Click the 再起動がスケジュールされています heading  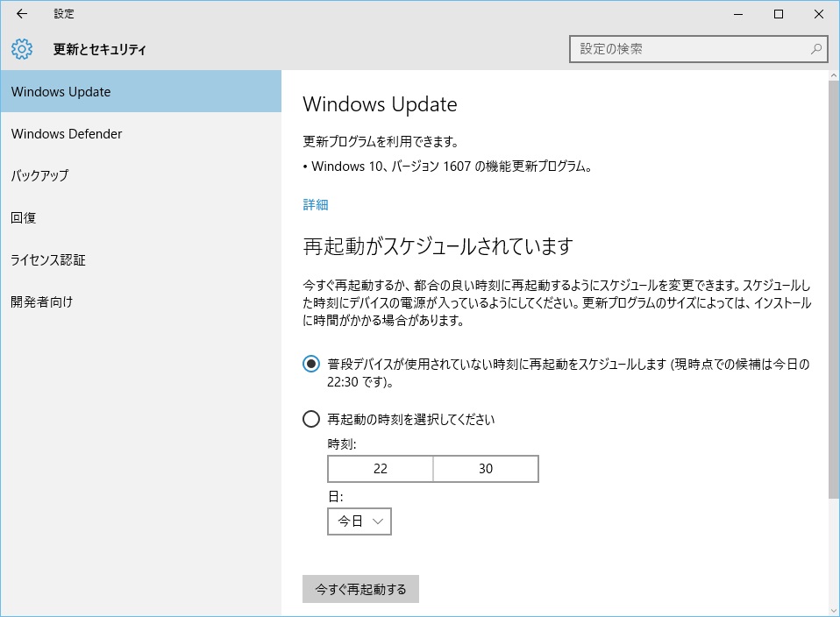coord(438,246)
